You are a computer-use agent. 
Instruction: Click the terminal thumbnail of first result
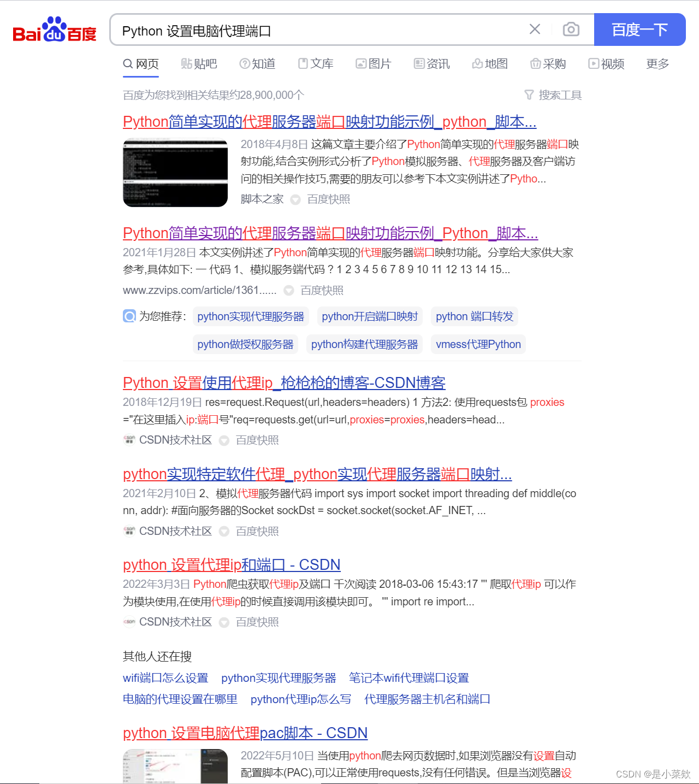pyautogui.click(x=175, y=173)
